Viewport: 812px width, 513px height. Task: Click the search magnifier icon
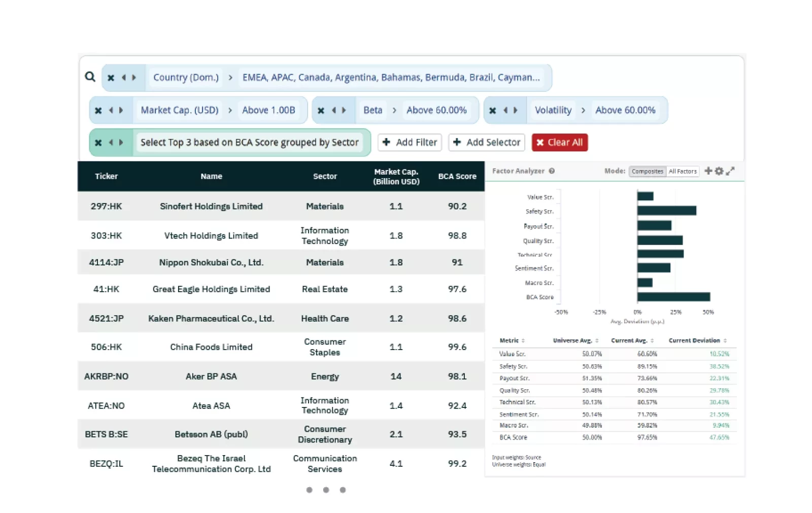point(90,77)
